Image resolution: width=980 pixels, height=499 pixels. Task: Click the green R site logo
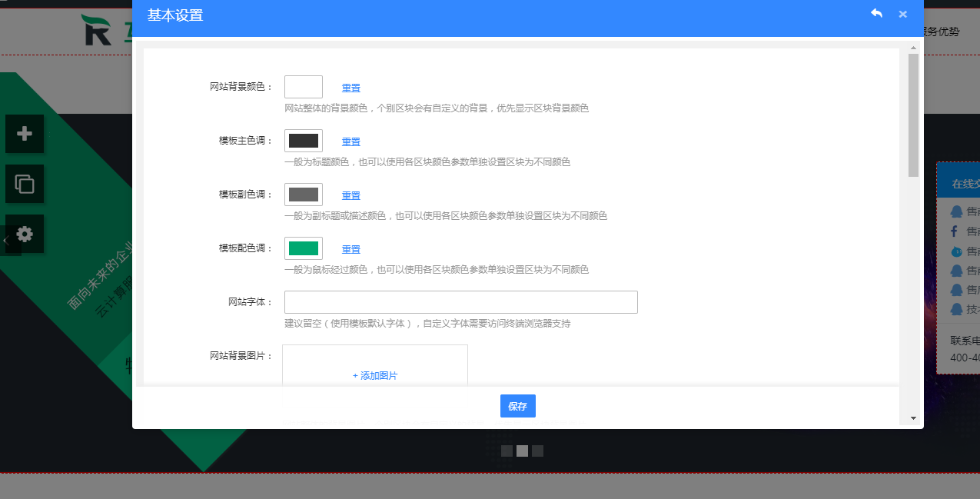[x=98, y=29]
